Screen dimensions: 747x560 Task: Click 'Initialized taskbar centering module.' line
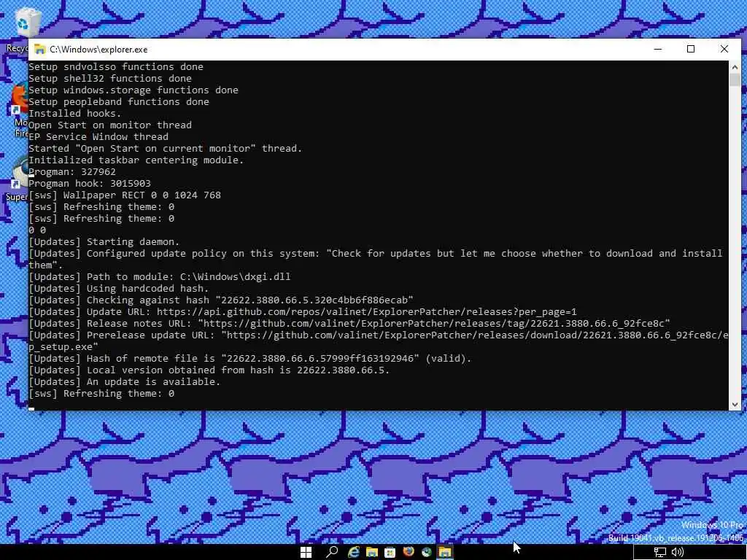(x=136, y=160)
